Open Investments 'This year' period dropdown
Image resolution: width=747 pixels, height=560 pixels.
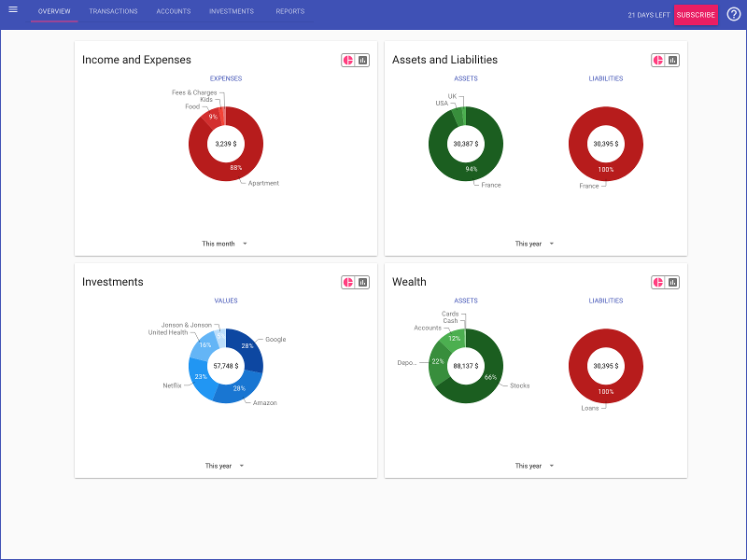[225, 466]
